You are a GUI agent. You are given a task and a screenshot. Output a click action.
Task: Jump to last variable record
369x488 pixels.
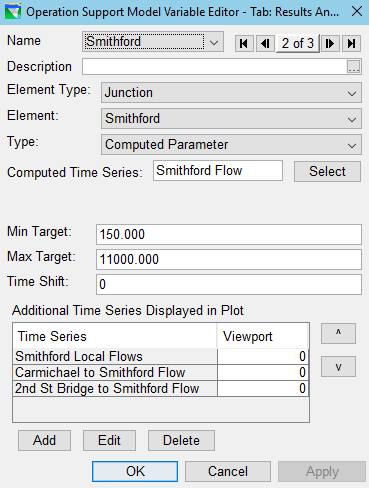[351, 43]
